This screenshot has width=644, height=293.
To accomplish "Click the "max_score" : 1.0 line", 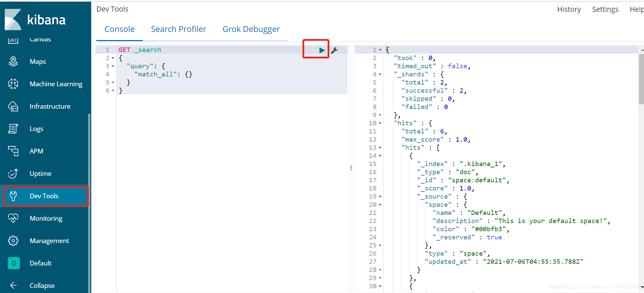I will [x=436, y=140].
